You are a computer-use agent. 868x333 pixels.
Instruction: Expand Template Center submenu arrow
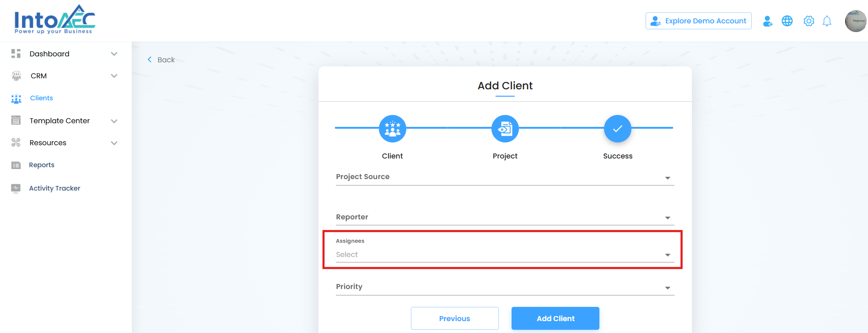(114, 121)
